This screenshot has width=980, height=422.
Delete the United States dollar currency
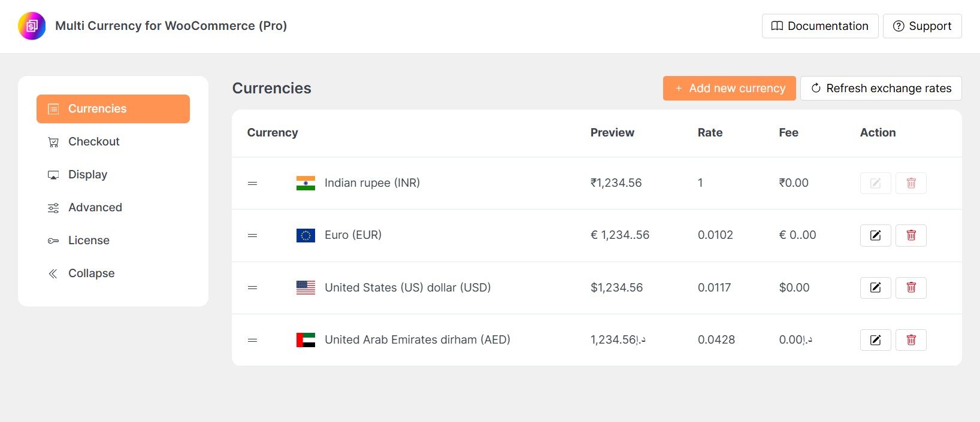pos(911,288)
